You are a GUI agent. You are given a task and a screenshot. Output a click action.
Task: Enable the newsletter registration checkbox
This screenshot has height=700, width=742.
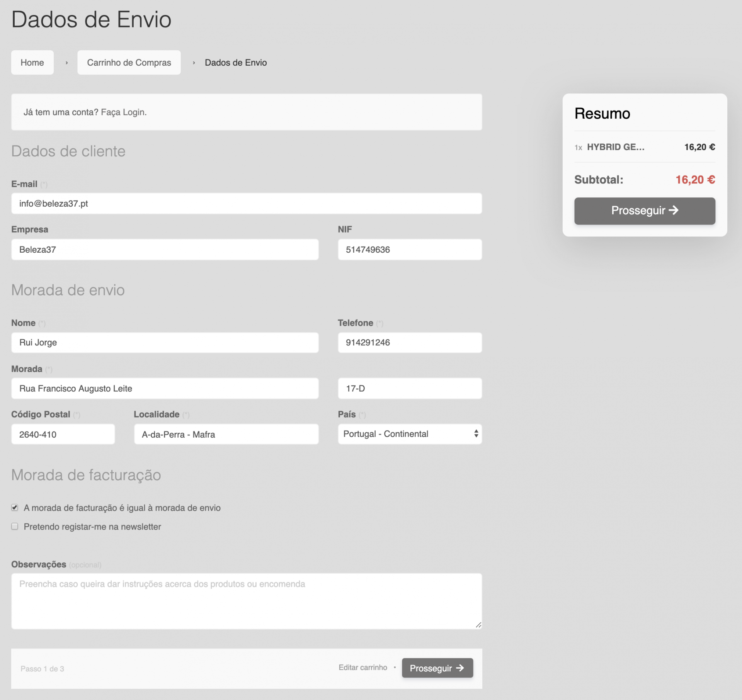pyautogui.click(x=15, y=526)
